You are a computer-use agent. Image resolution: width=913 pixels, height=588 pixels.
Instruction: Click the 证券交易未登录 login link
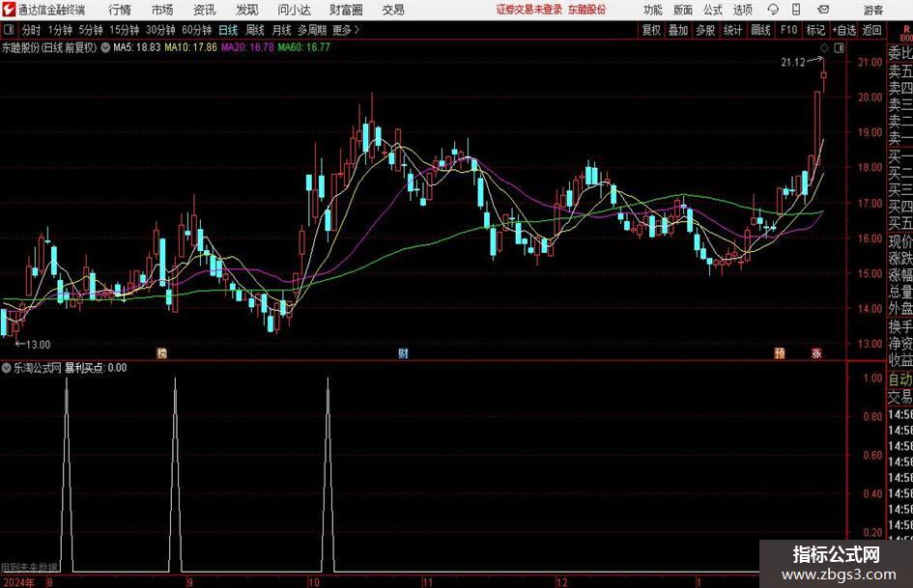coord(529,10)
